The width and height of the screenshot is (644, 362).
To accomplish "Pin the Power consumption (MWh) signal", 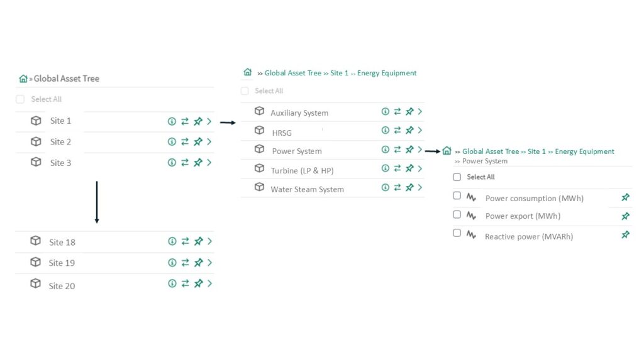I will tap(625, 197).
